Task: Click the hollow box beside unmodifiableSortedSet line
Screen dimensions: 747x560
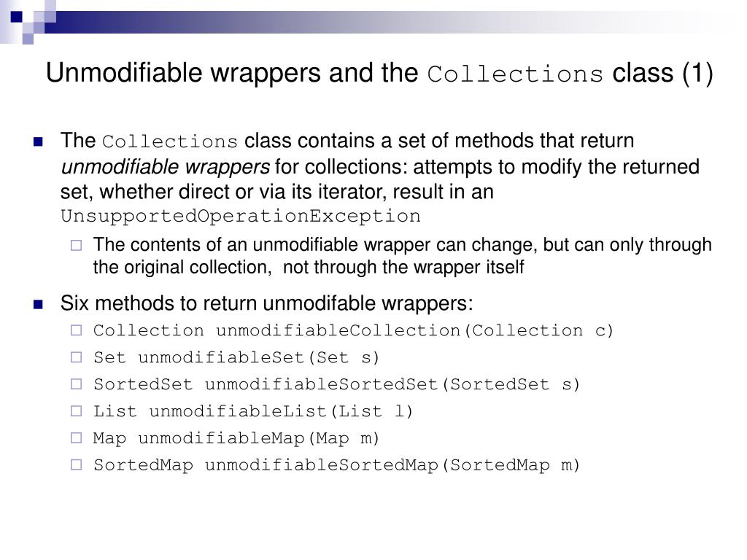Action: click(x=76, y=384)
